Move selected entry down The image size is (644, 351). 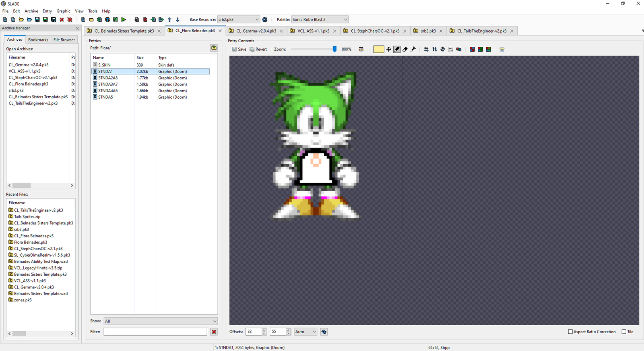click(x=177, y=19)
